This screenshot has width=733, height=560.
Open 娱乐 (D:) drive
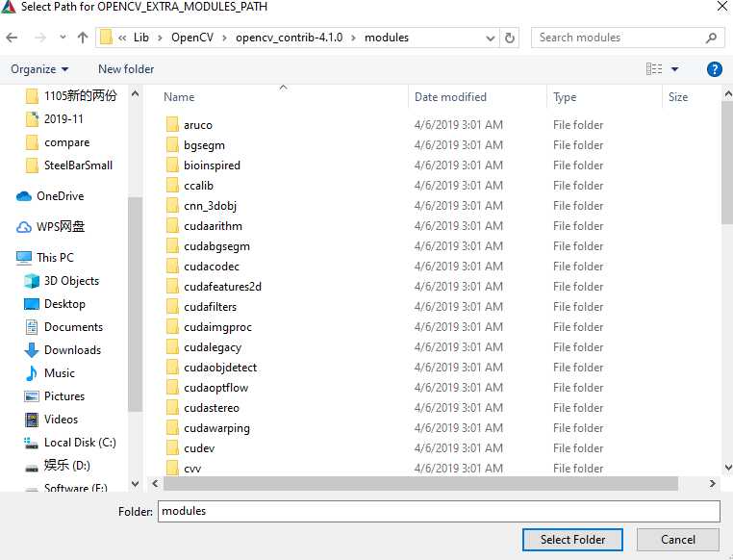click(66, 465)
